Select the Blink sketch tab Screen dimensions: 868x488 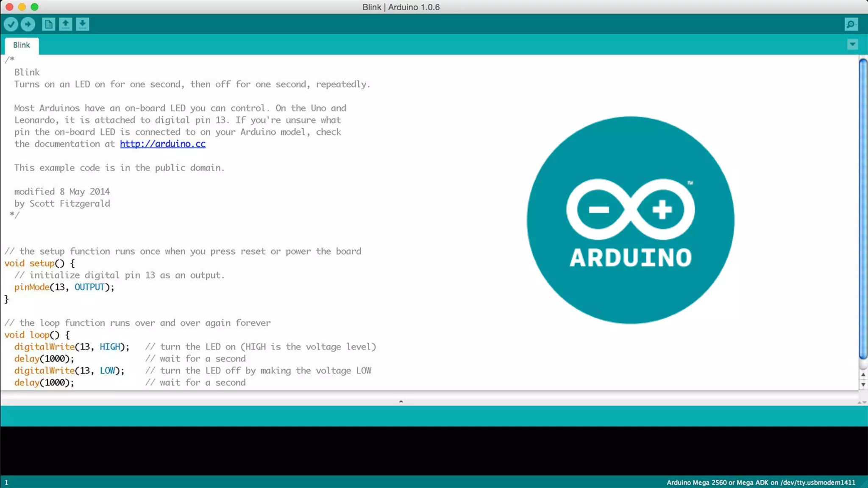point(22,45)
